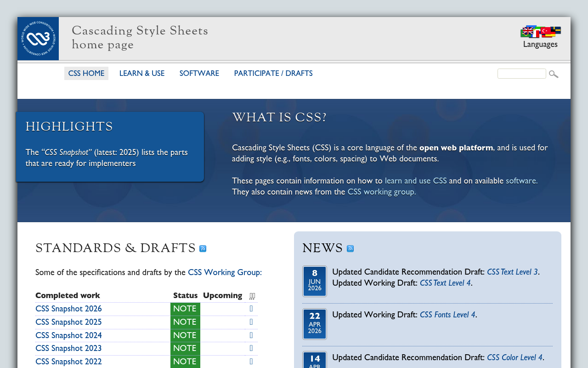Click the NOTE status for CSS Snapshot 2026

[185, 309]
